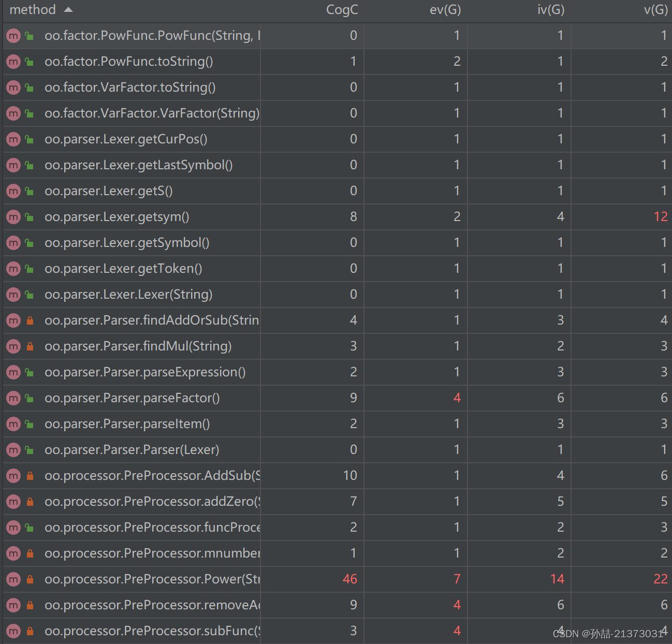Sort by the CogC column header
Viewport: 672px width, 644px height.
tap(342, 10)
